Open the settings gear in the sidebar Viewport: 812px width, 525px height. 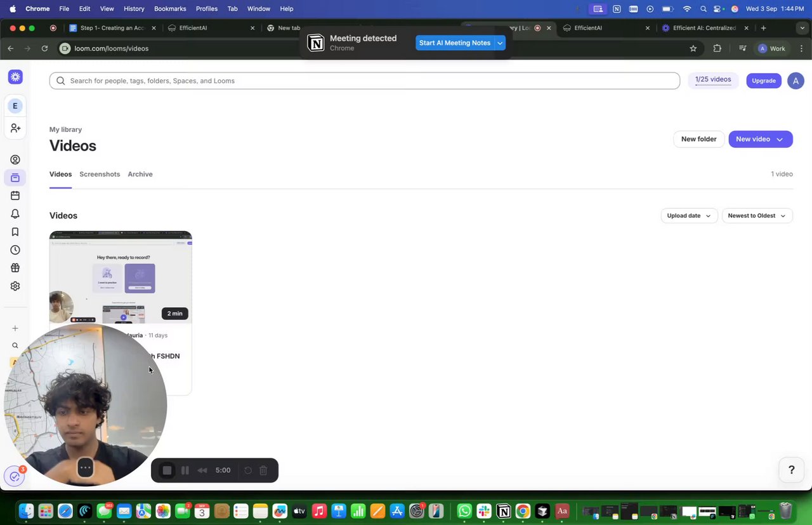pyautogui.click(x=15, y=286)
